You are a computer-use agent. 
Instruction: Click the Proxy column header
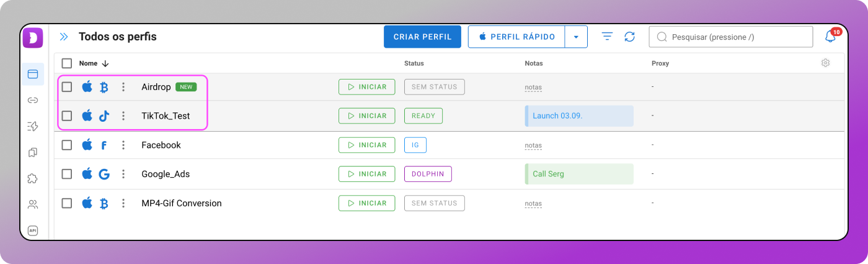tap(660, 63)
